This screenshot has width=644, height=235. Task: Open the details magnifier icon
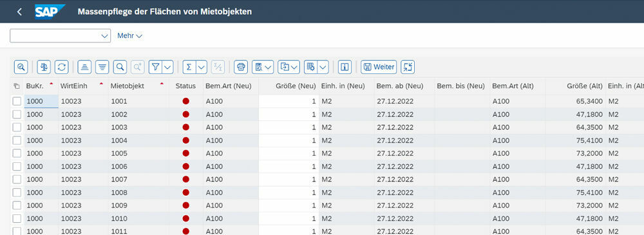pyautogui.click(x=21, y=67)
